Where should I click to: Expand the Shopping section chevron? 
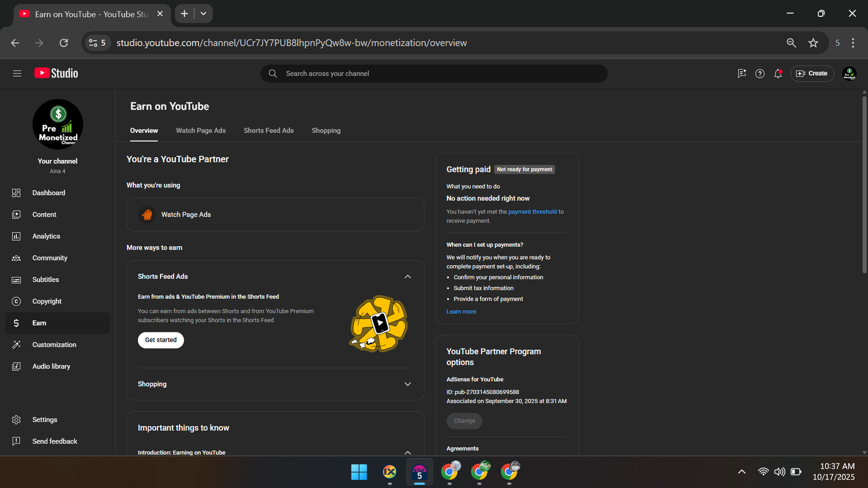[407, 384]
